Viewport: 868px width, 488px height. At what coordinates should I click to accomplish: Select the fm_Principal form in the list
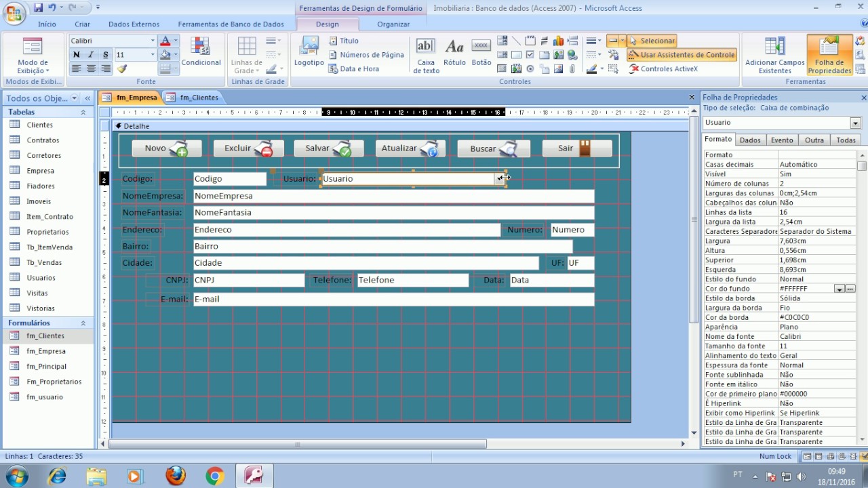[47, 366]
